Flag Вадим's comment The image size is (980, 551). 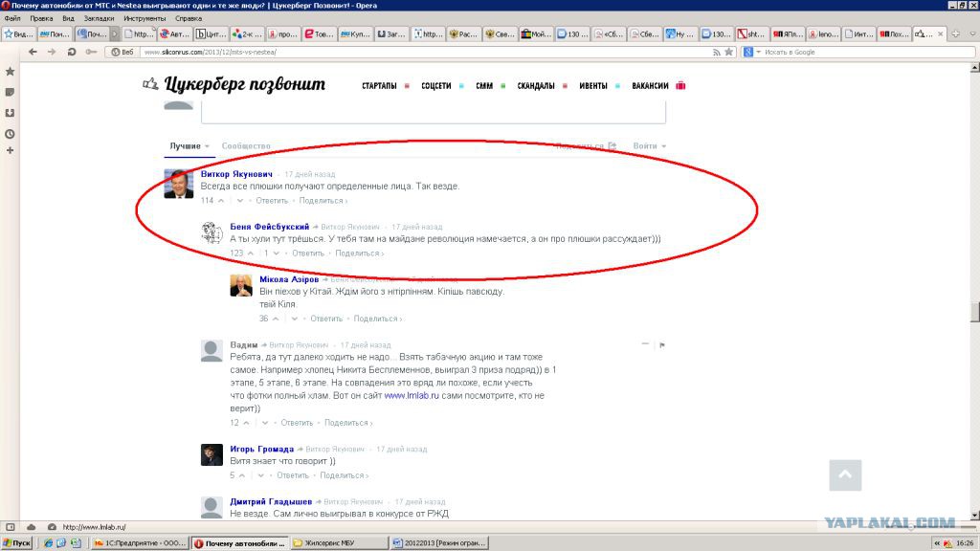pos(662,344)
